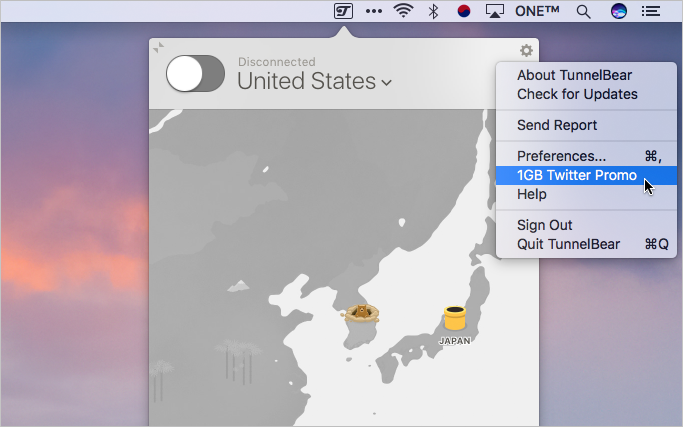Click the expand-window arrows icon in TunnelBear
This screenshot has height=427, width=683.
[x=159, y=47]
